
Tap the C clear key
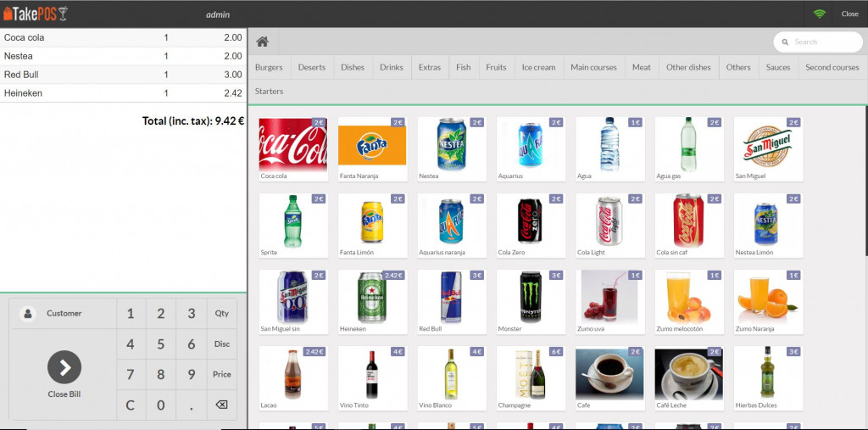click(130, 405)
